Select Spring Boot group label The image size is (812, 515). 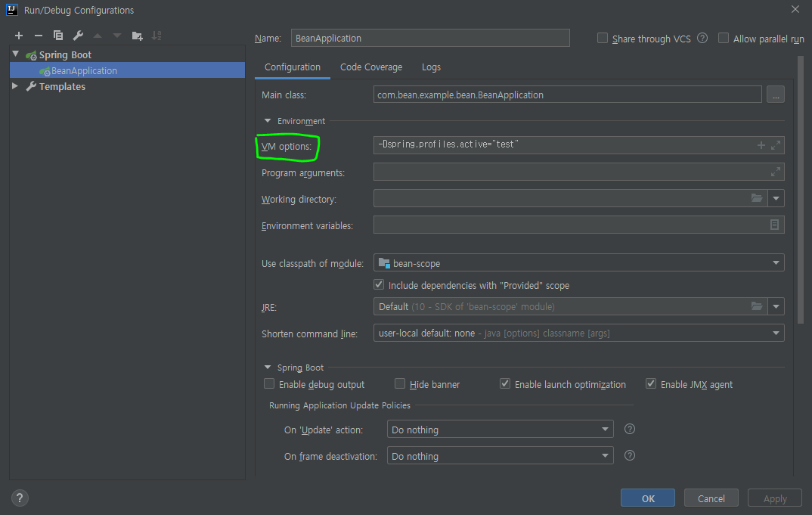[65, 54]
